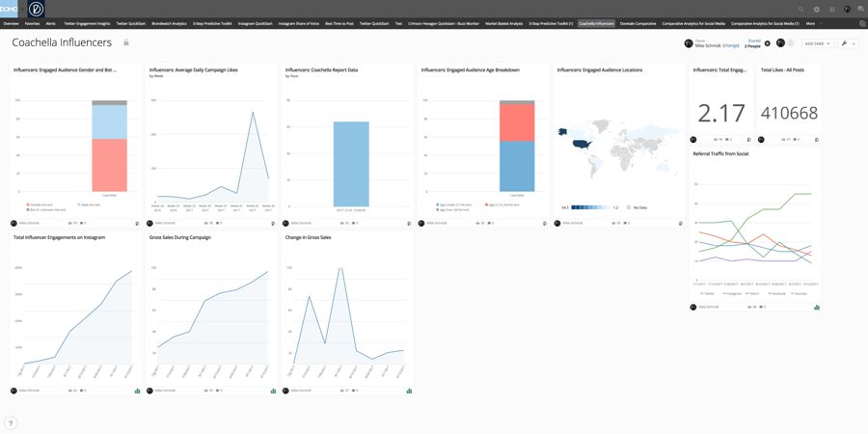
Task: Open the circular D company logo
Action: coord(36,9)
